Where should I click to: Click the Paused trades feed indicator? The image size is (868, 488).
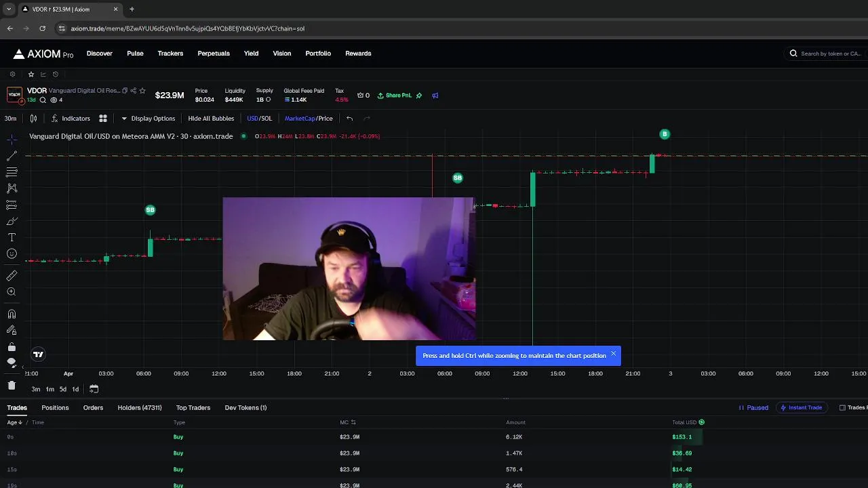coord(753,407)
